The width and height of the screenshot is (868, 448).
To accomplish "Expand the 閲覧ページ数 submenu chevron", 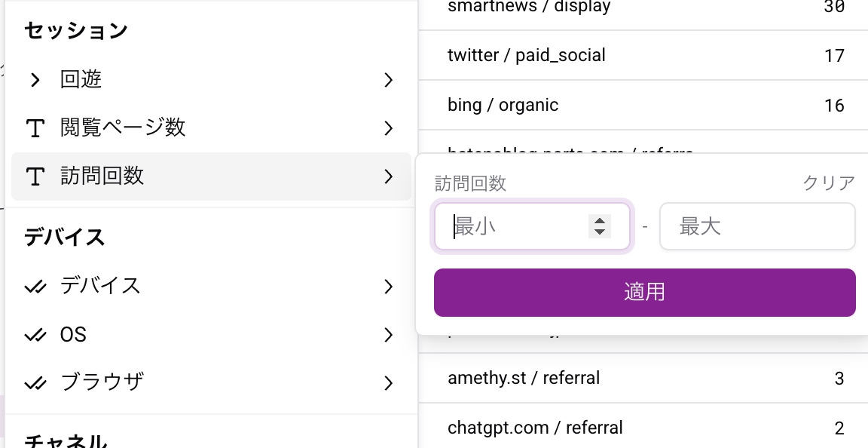I will (x=388, y=128).
